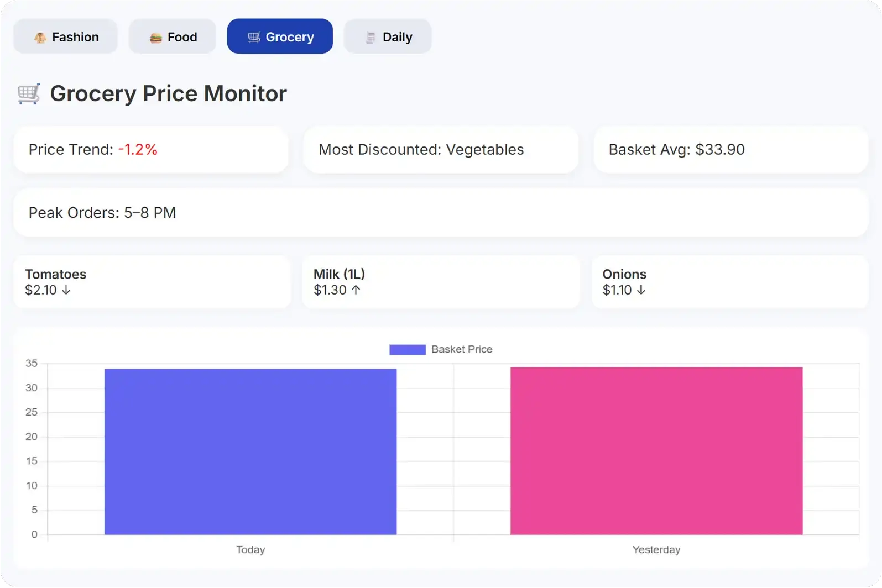Click the down arrow next to Tomatoes price
882x588 pixels.
pyautogui.click(x=66, y=290)
